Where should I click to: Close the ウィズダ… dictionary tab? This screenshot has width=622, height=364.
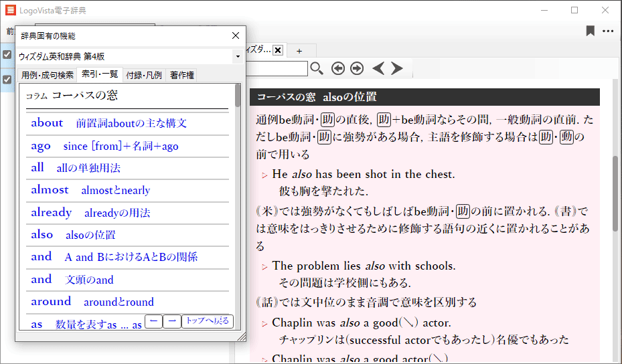point(278,50)
